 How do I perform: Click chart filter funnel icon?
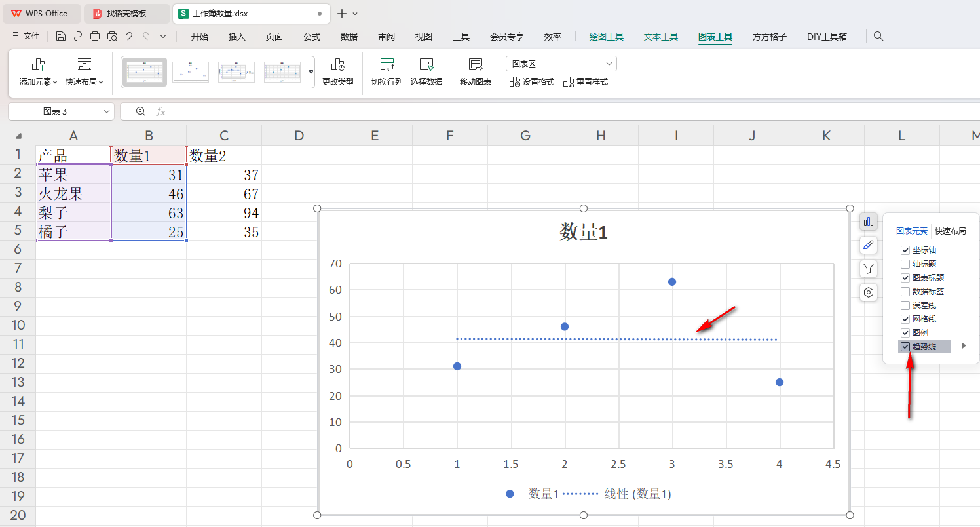tap(869, 269)
